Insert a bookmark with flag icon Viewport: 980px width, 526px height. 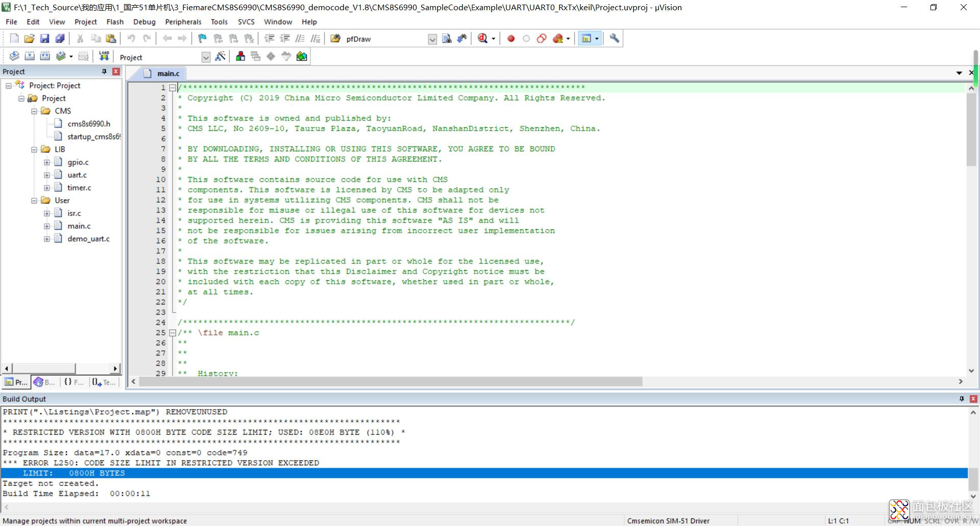pyautogui.click(x=203, y=38)
